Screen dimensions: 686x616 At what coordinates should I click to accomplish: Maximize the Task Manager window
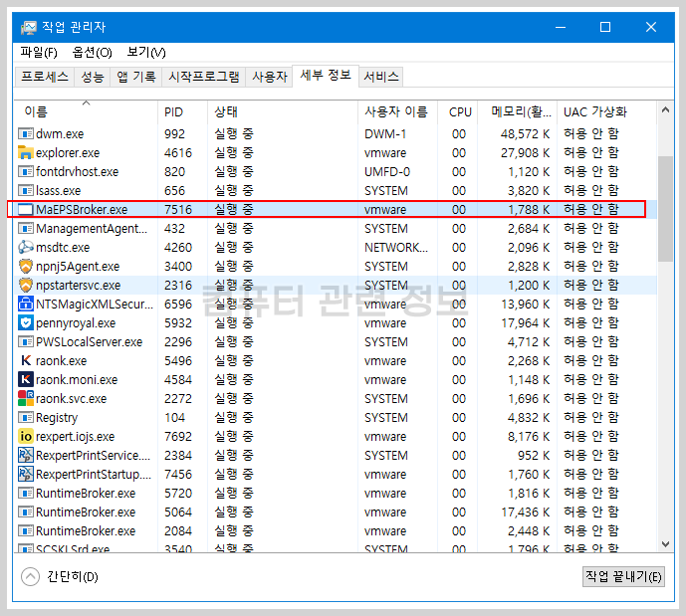[605, 27]
